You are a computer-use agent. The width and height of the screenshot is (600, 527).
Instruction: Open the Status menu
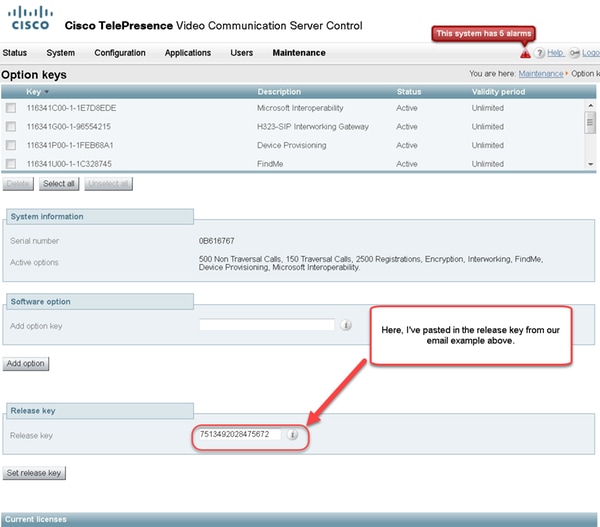[x=15, y=53]
